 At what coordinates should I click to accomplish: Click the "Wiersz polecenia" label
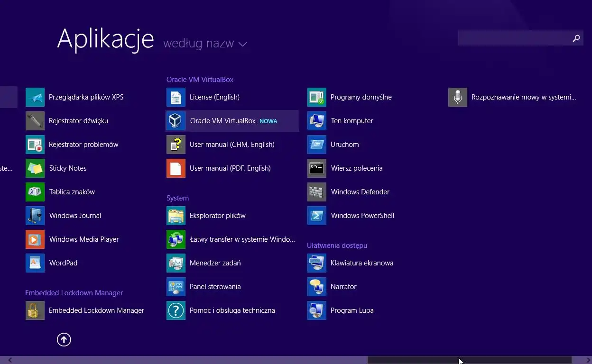[x=357, y=168]
